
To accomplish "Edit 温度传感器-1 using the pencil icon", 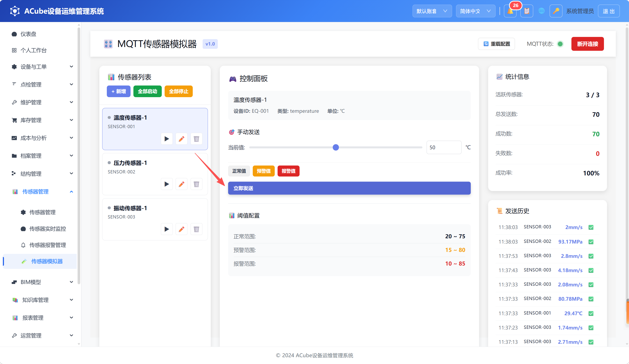I will point(182,139).
